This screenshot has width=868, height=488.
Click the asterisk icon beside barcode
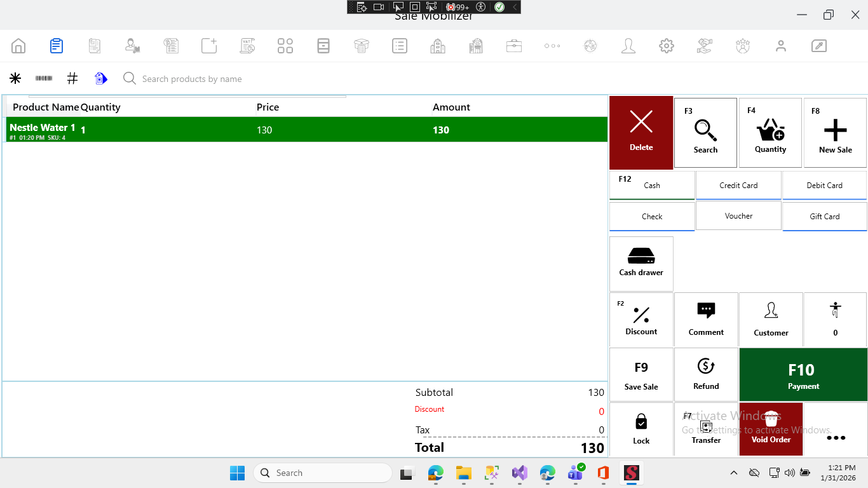[x=15, y=78]
